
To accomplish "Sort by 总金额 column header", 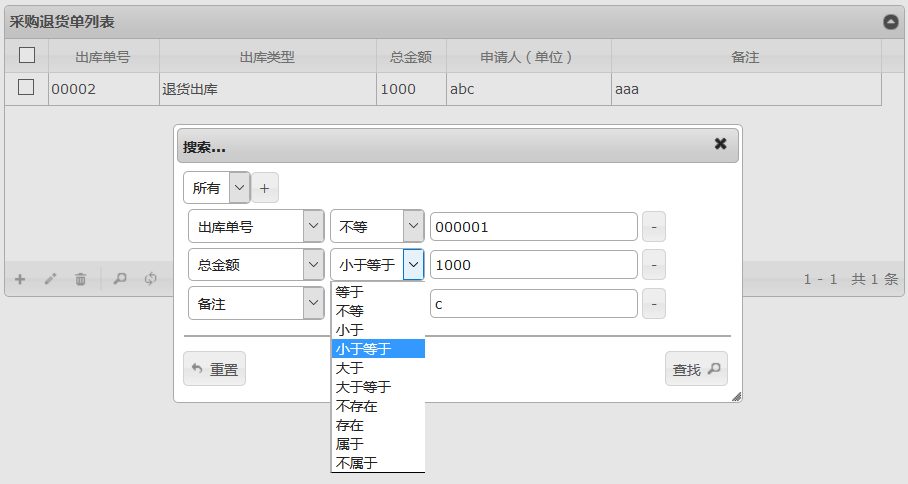I will click(x=411, y=57).
